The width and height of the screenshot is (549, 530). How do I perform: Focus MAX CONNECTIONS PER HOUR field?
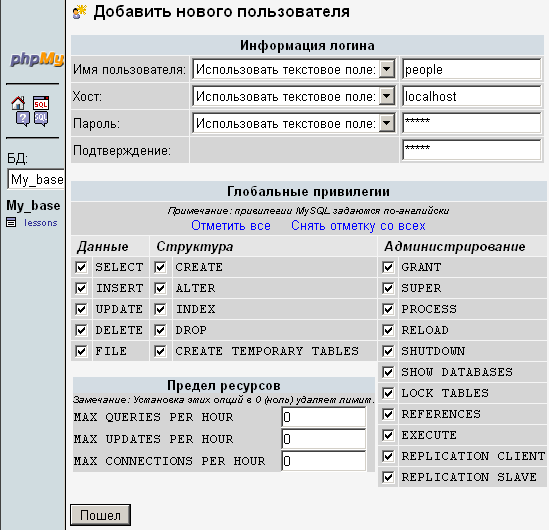pyautogui.click(x=324, y=461)
